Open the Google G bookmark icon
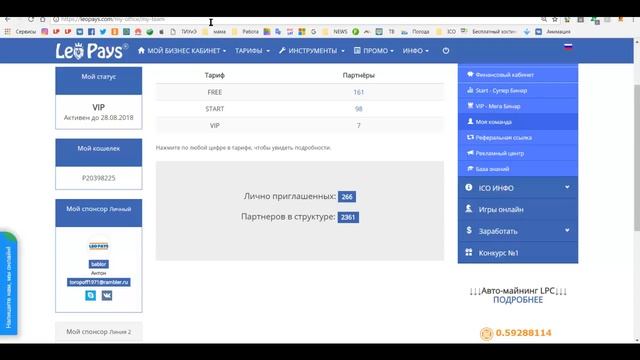Screen dimensions: 640x360 coord(313,31)
